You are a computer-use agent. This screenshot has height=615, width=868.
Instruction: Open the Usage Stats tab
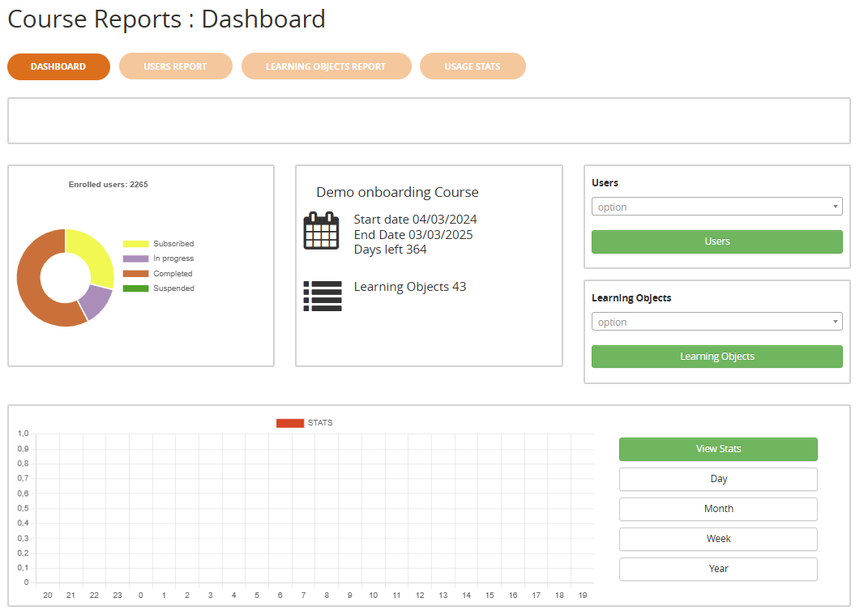[x=472, y=66]
